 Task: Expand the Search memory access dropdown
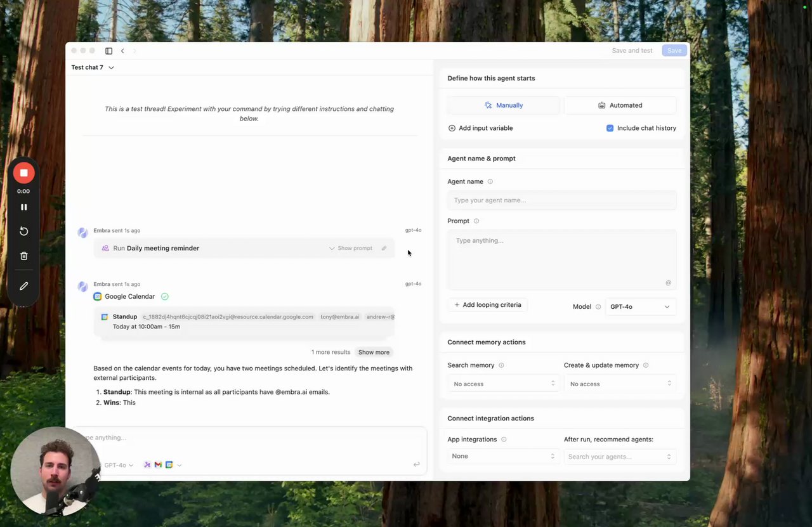pyautogui.click(x=503, y=384)
